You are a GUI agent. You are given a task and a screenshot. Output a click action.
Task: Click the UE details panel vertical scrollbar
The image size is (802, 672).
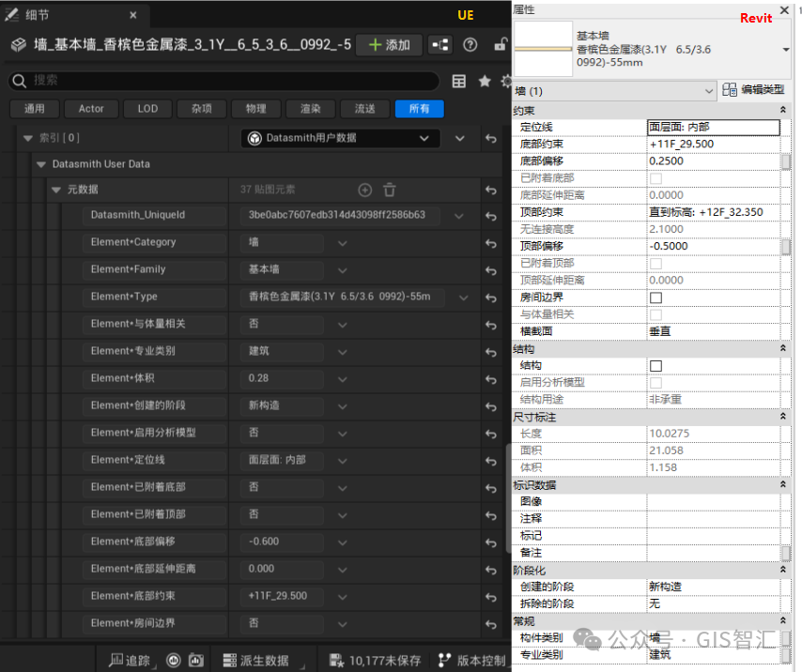coord(508,497)
